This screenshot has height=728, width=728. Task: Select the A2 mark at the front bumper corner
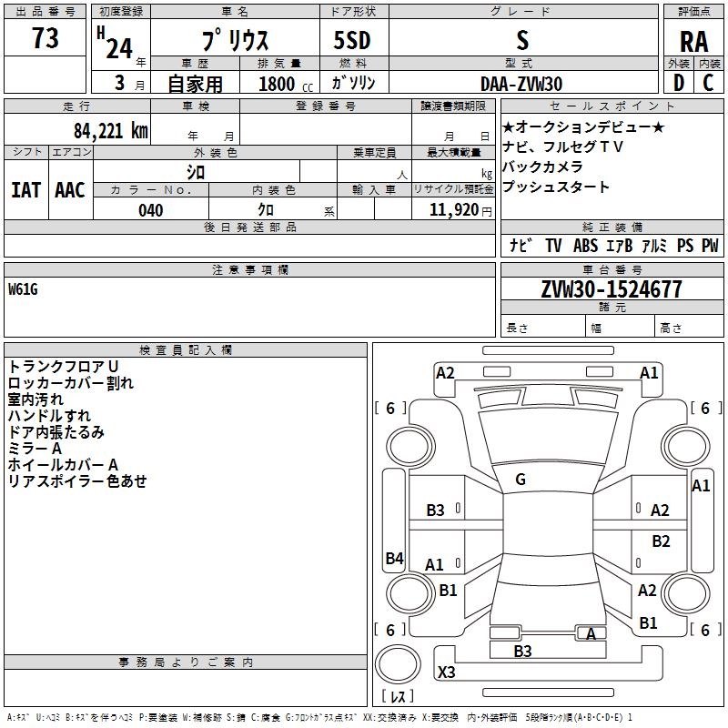coord(445,372)
